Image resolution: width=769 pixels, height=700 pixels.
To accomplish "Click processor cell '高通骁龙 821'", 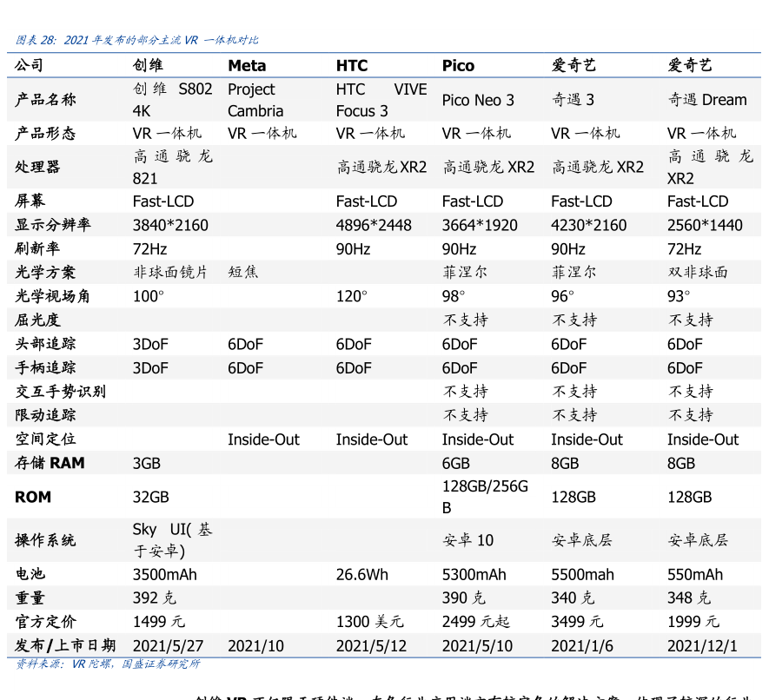I will (x=172, y=167).
